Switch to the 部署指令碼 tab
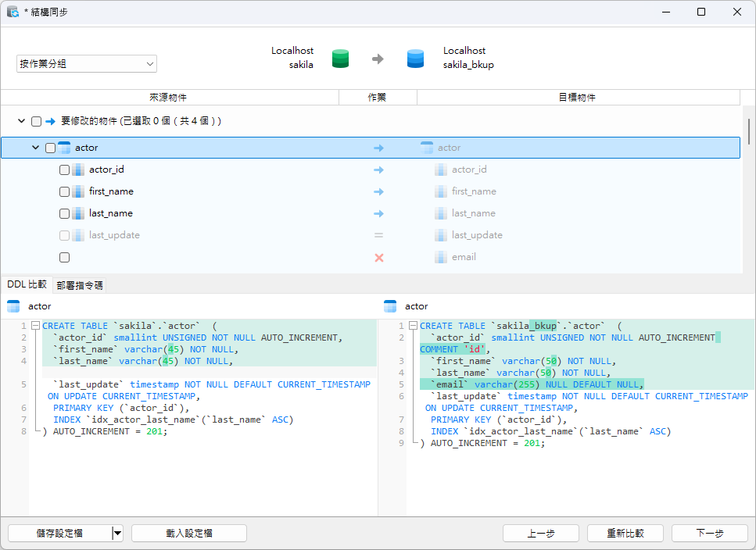The height and width of the screenshot is (550, 756). pyautogui.click(x=80, y=285)
